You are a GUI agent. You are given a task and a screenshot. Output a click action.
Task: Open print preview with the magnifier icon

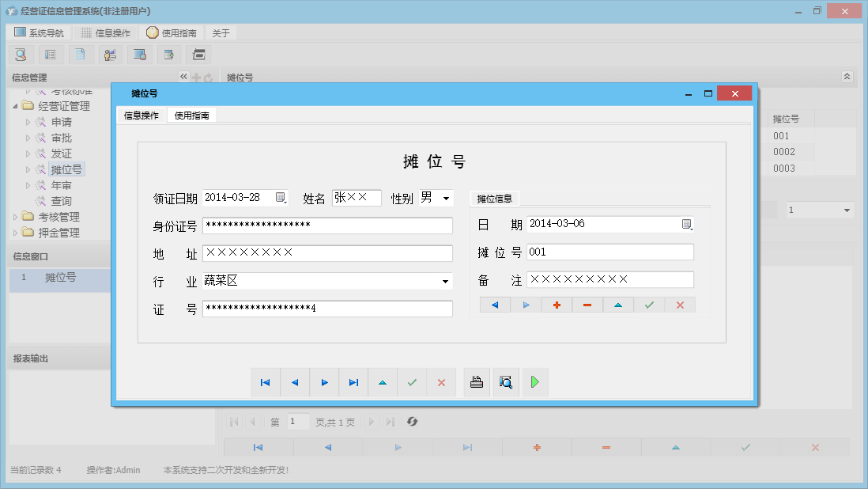[x=506, y=383]
